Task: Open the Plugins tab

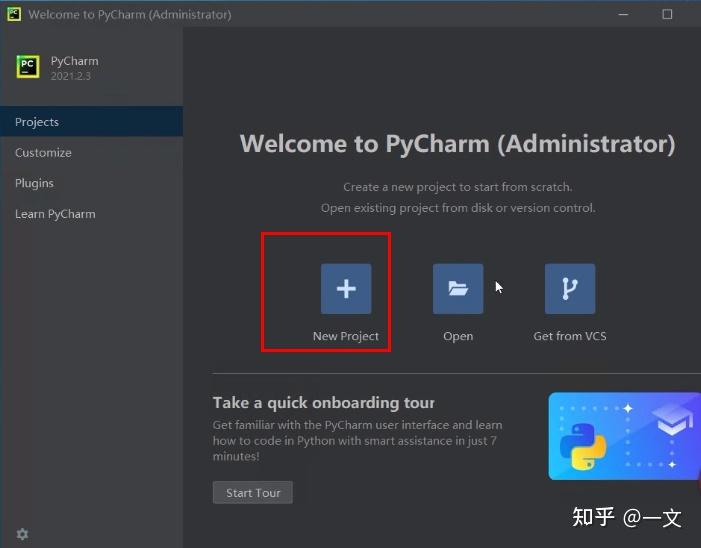Action: [91, 183]
